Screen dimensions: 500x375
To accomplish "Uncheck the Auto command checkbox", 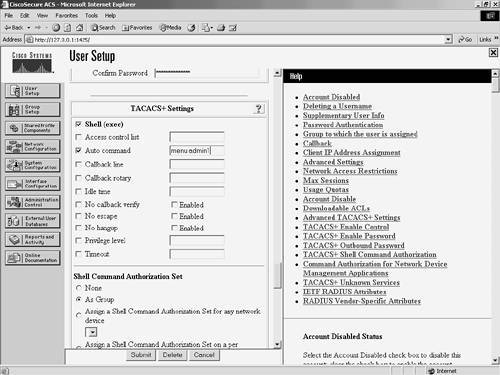I will click(x=78, y=150).
